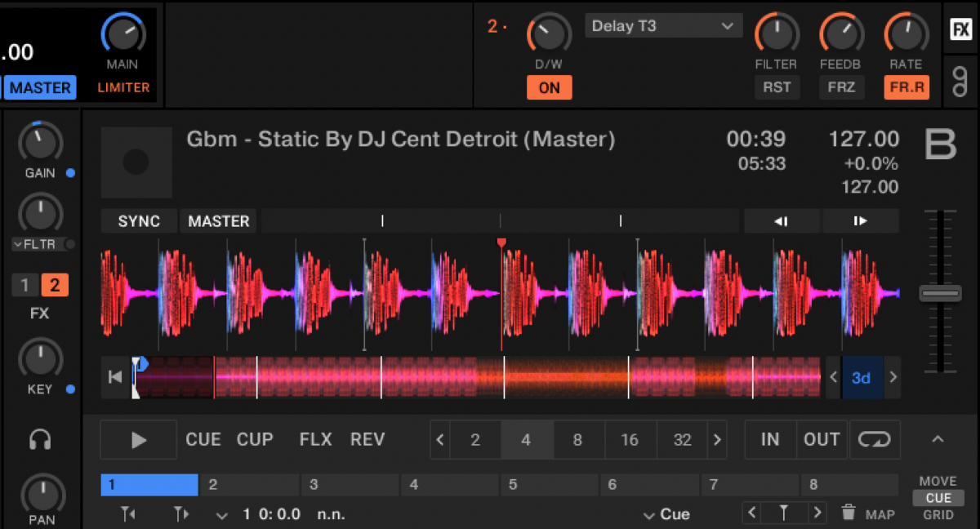The image size is (980, 529).
Task: Click the beatjump backward button
Action: click(x=781, y=221)
